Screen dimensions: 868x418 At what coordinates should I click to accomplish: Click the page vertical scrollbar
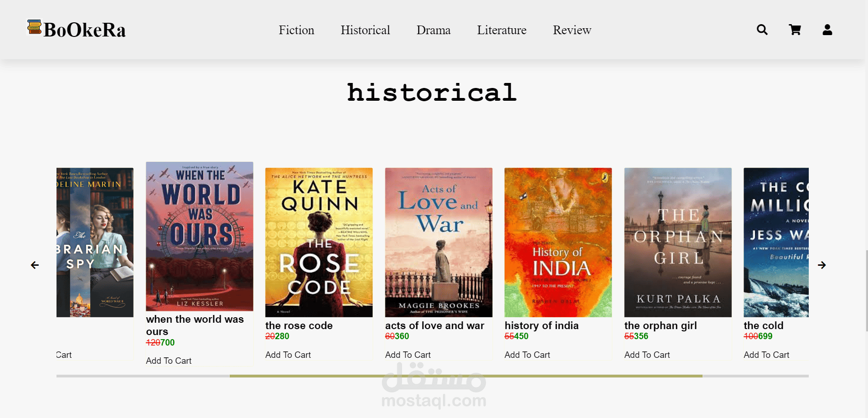[x=866, y=290]
